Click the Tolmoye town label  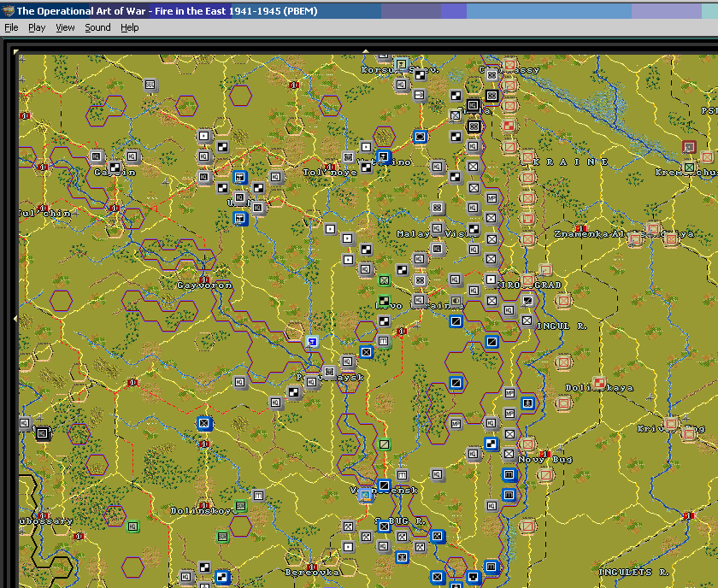click(x=330, y=173)
